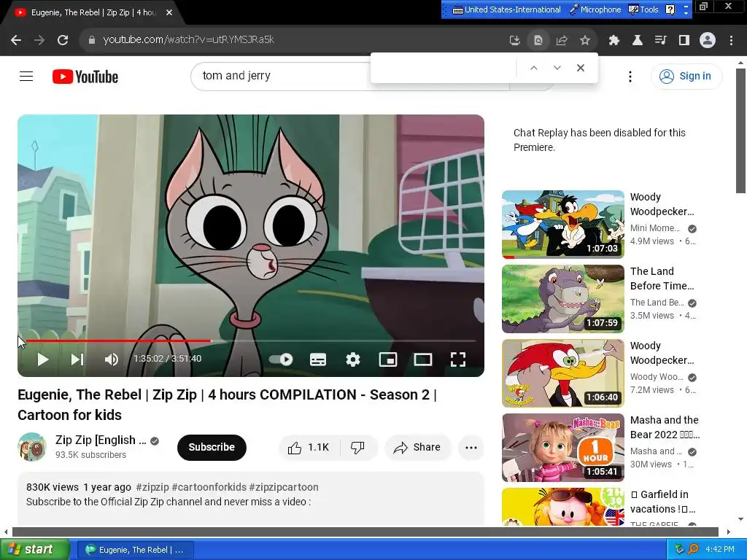This screenshot has height=560, width=747.
Task: Toggle the browser side panel icon
Action: [684, 41]
